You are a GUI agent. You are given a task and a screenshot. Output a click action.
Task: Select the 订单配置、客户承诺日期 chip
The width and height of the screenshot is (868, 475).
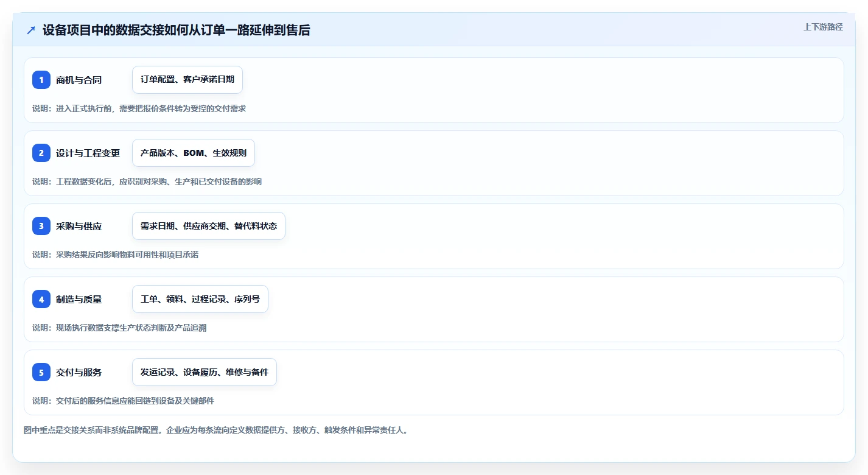tap(187, 80)
